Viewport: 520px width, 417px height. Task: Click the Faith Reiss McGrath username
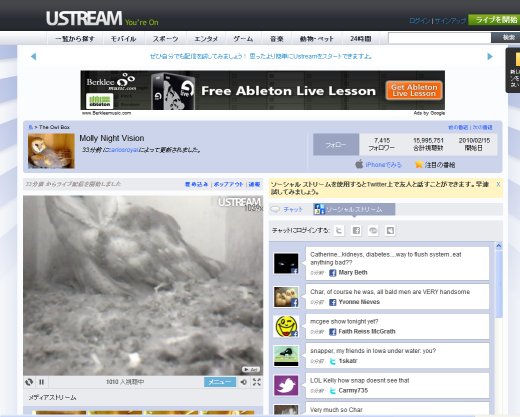367,331
